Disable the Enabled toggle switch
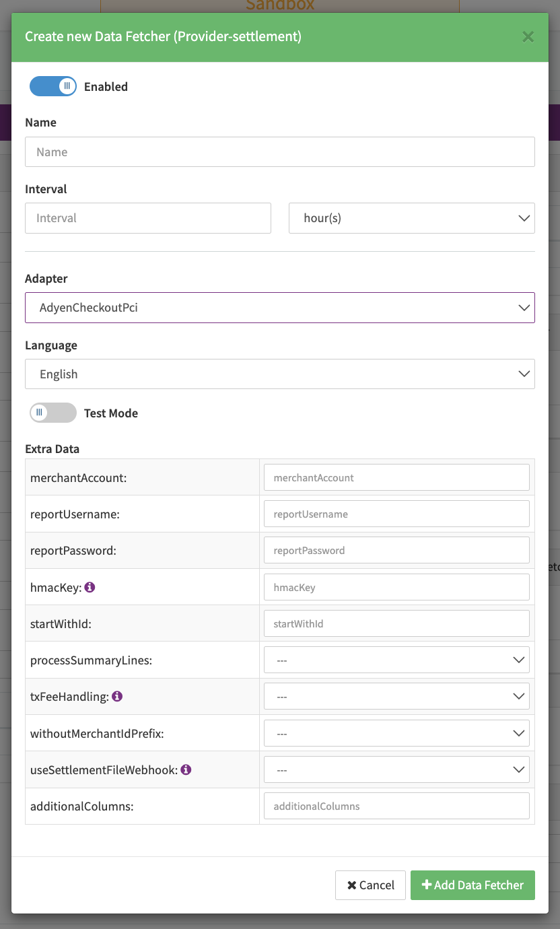 53,86
